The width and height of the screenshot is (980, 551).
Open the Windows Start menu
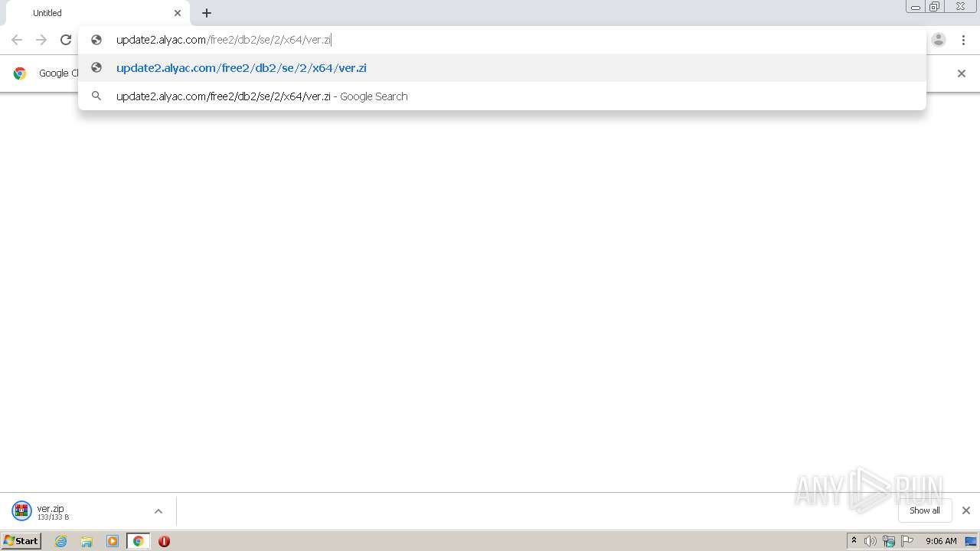click(x=21, y=541)
